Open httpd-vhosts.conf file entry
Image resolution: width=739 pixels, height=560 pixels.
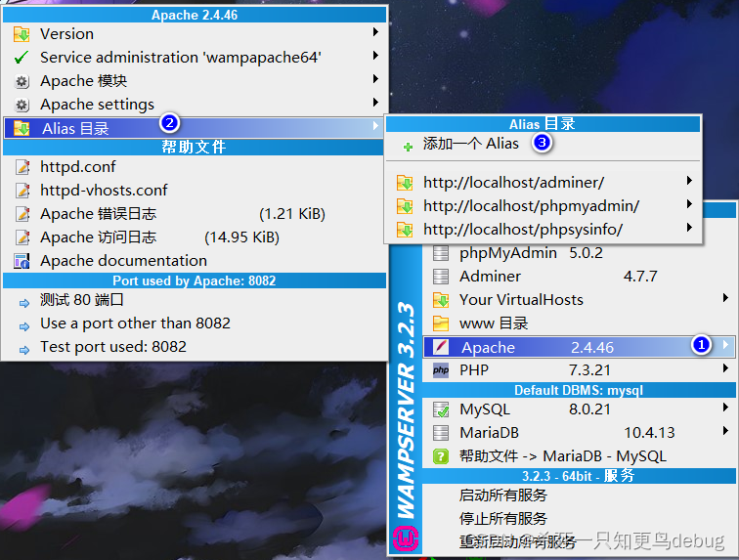tap(195, 191)
